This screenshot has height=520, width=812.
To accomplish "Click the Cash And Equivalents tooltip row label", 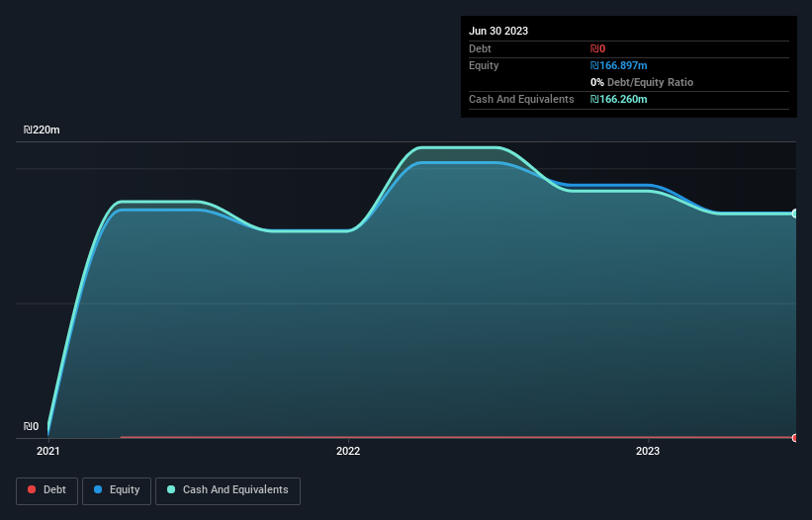I will (521, 99).
